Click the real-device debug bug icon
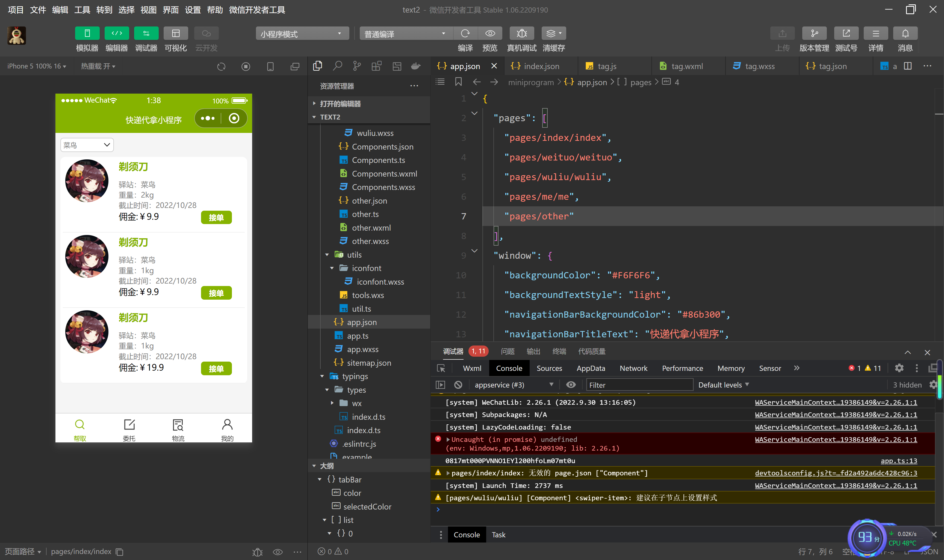The height and width of the screenshot is (560, 944). 521,34
